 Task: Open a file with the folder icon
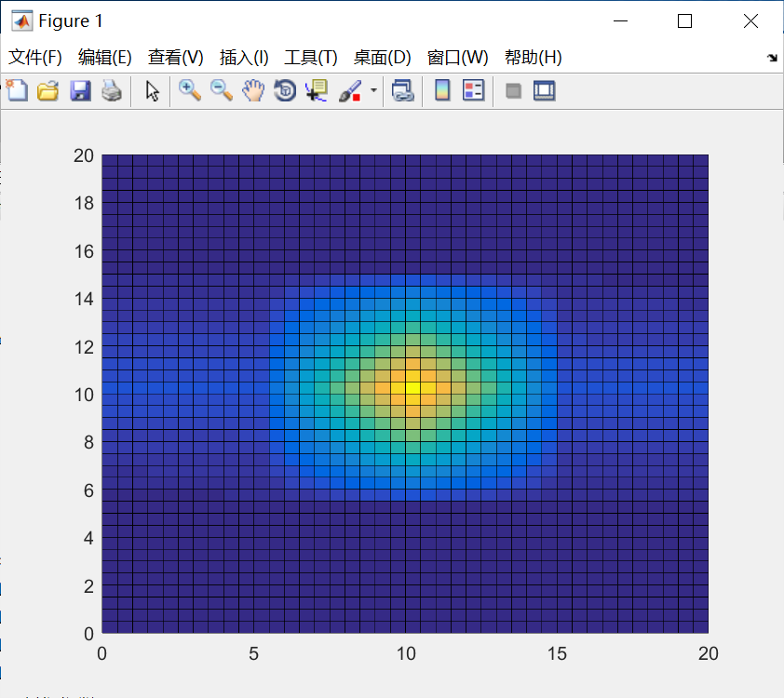(48, 91)
